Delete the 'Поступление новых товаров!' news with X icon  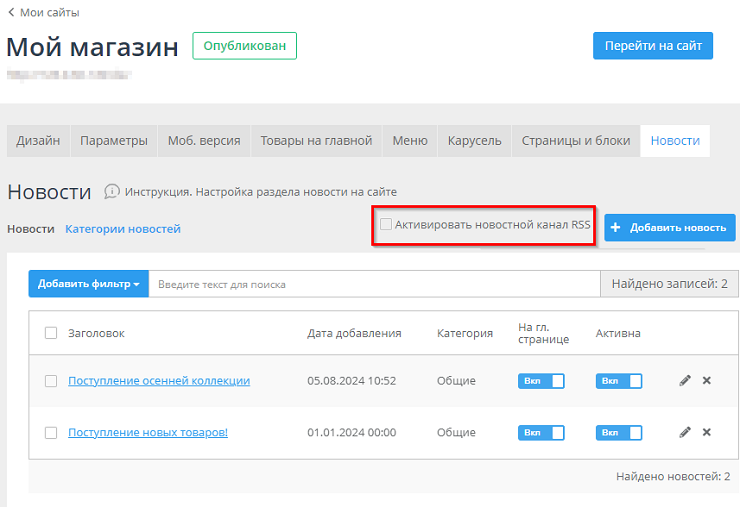[707, 432]
